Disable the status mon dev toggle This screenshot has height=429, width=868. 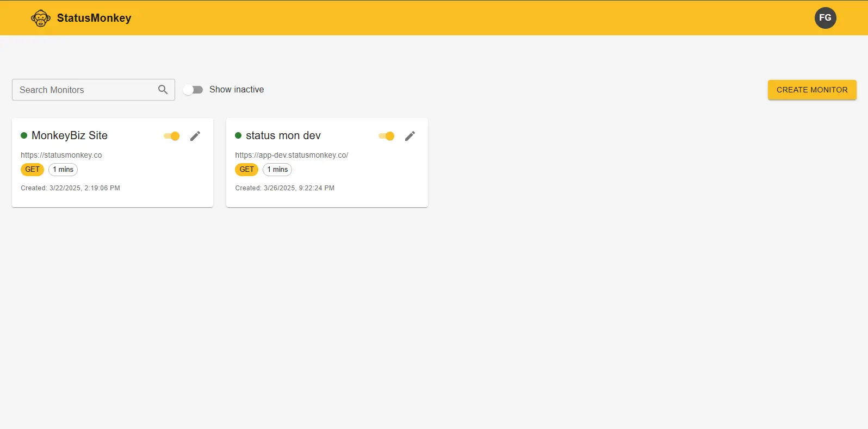387,136
